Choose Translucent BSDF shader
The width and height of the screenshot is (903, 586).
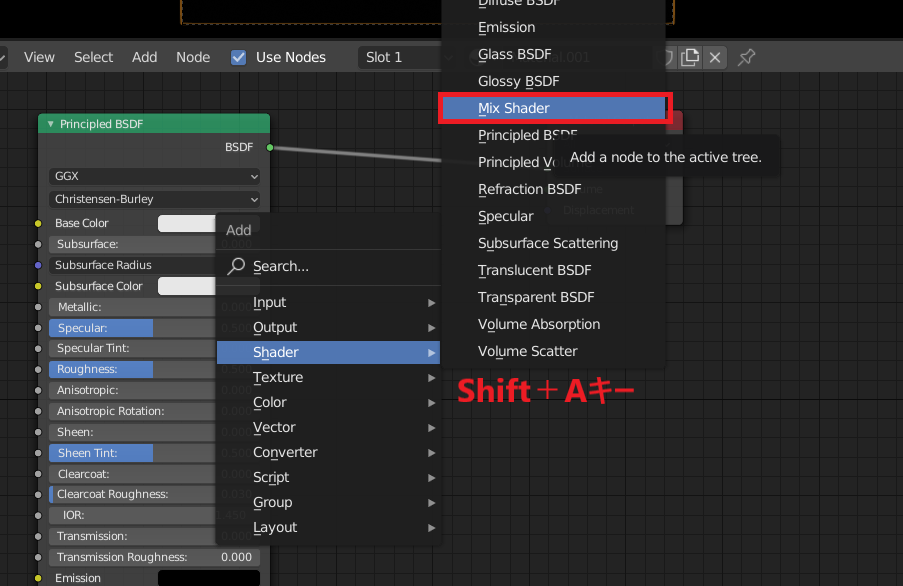pos(554,271)
